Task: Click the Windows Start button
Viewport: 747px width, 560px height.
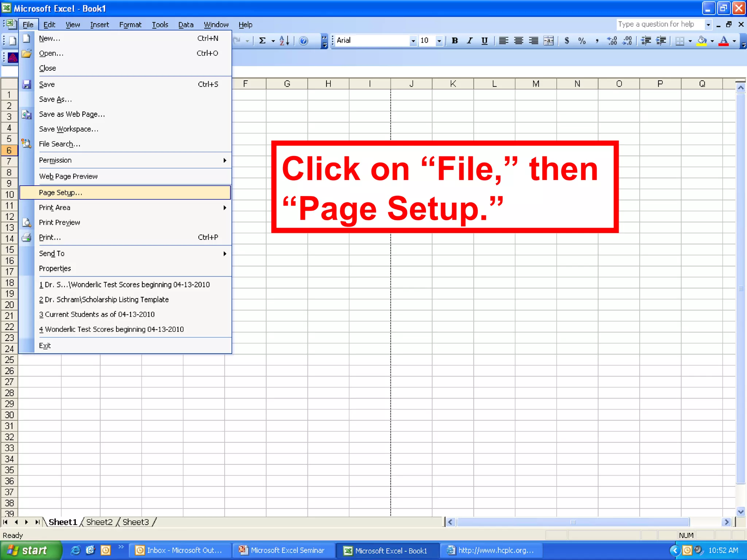Action: pos(31,551)
